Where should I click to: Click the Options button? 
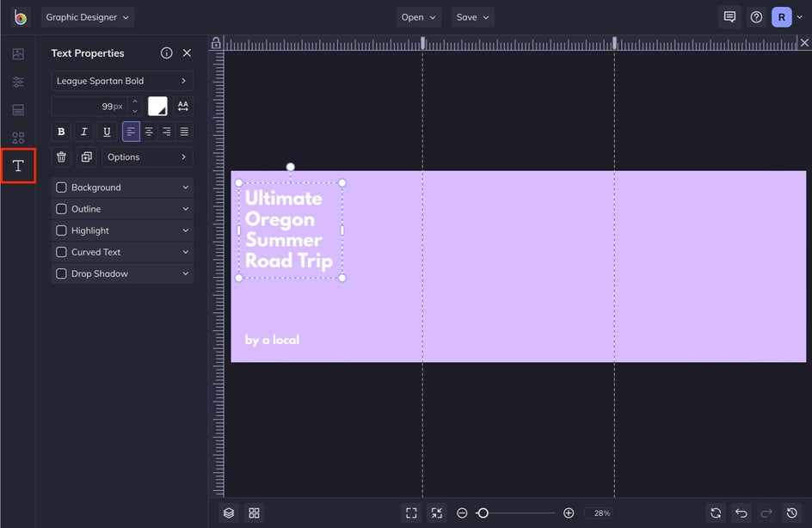[x=147, y=157]
